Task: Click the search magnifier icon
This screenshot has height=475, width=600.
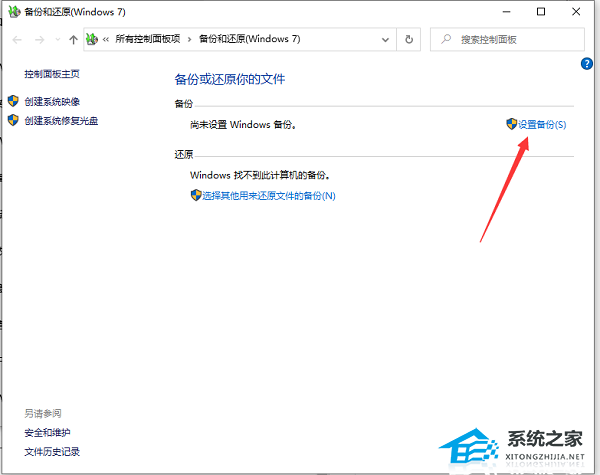Action: coord(447,40)
